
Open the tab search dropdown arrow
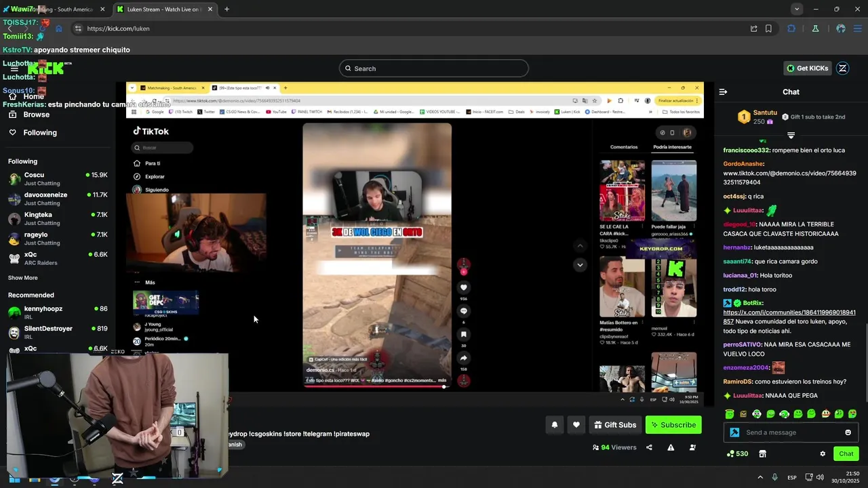[797, 9]
